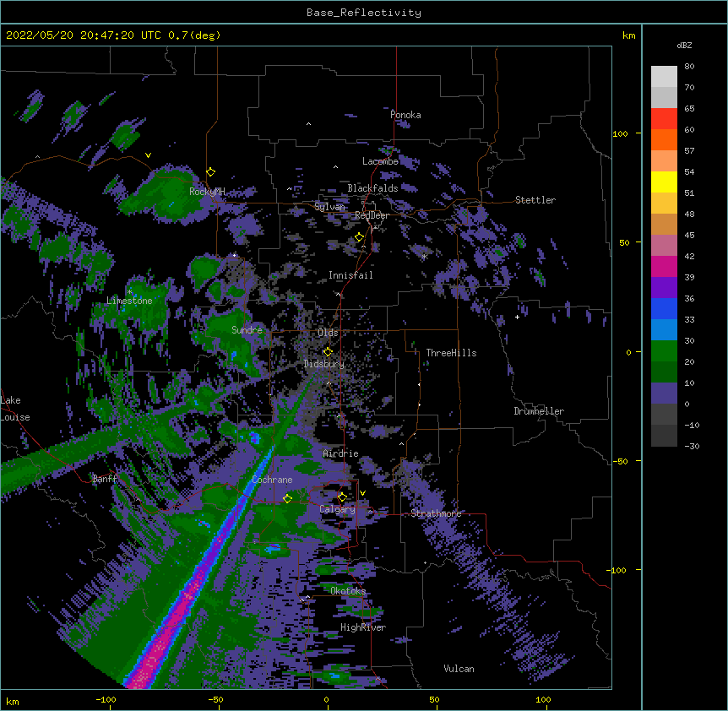Click the RedDeer city label
728x711 pixels.
point(372,215)
